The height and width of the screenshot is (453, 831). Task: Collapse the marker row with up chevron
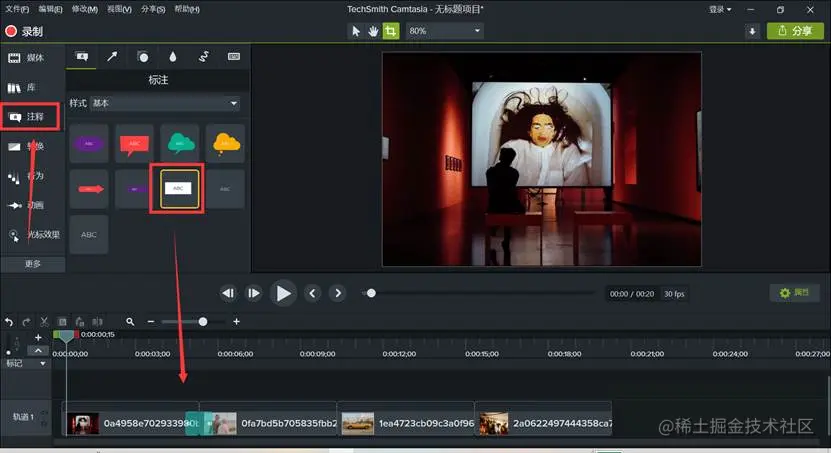point(38,351)
